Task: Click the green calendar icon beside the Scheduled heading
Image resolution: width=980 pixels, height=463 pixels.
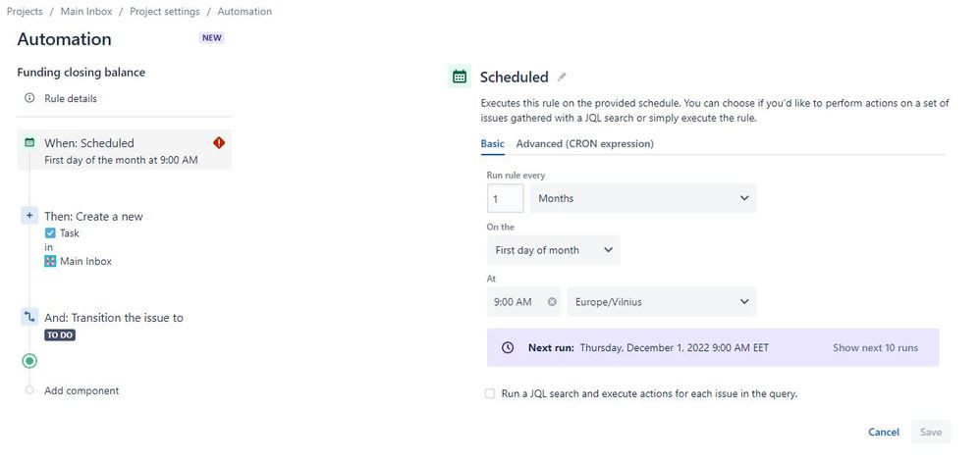Action: click(460, 77)
